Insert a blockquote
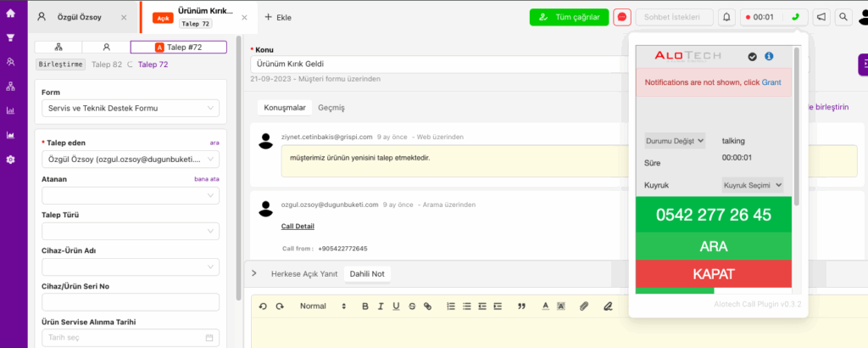Image resolution: width=868 pixels, height=348 pixels. pos(521,306)
